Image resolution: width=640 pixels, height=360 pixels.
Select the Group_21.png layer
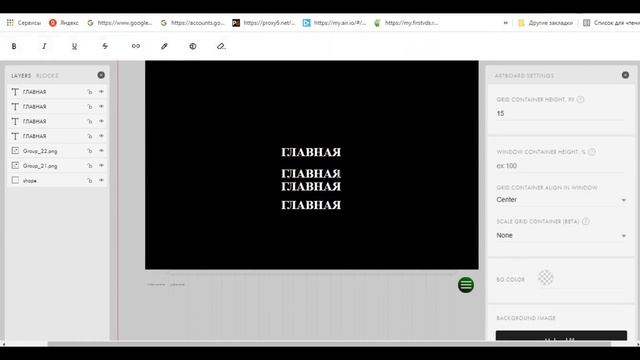57,166
